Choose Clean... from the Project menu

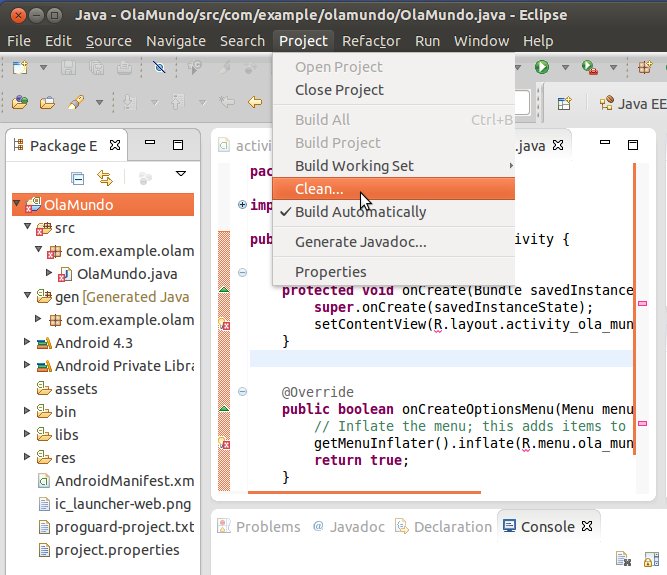pos(393,189)
